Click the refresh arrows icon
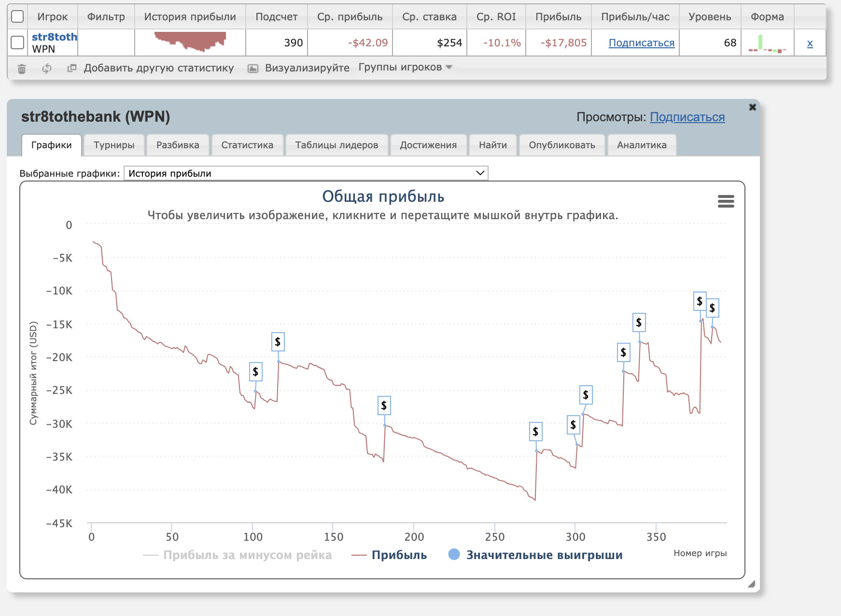The image size is (841, 616). [x=47, y=69]
